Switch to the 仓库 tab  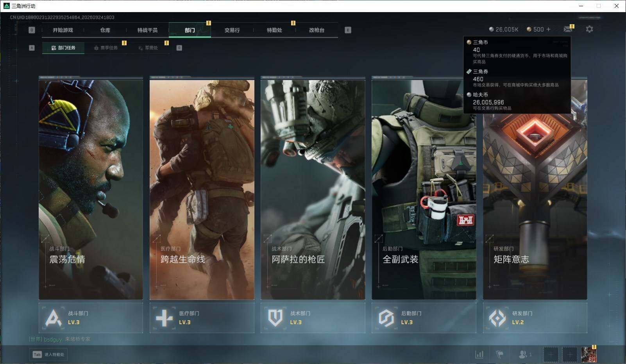(x=105, y=30)
